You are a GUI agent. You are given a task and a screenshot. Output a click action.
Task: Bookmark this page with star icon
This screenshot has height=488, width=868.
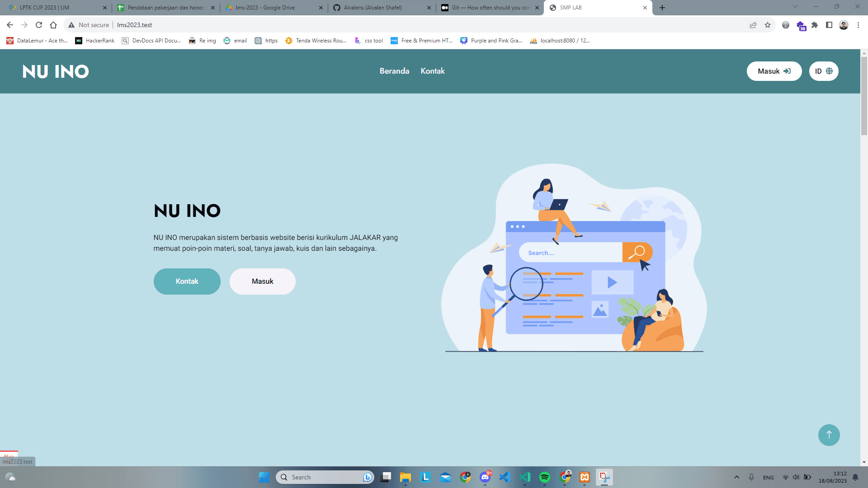pyautogui.click(x=768, y=25)
